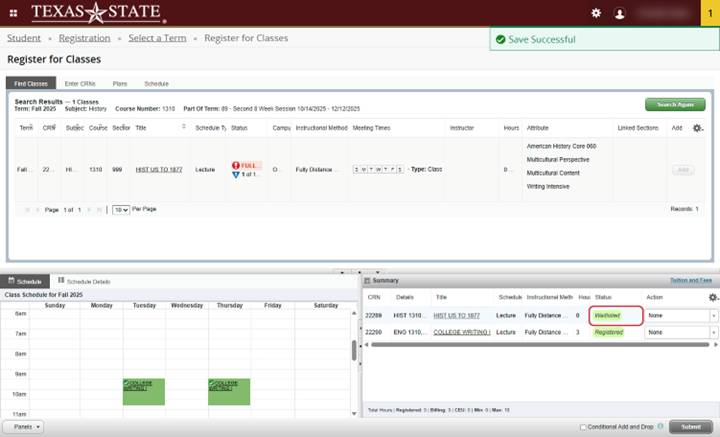This screenshot has height=437, width=720.
Task: Switch to the Enter CRNs tab
Action: [79, 83]
